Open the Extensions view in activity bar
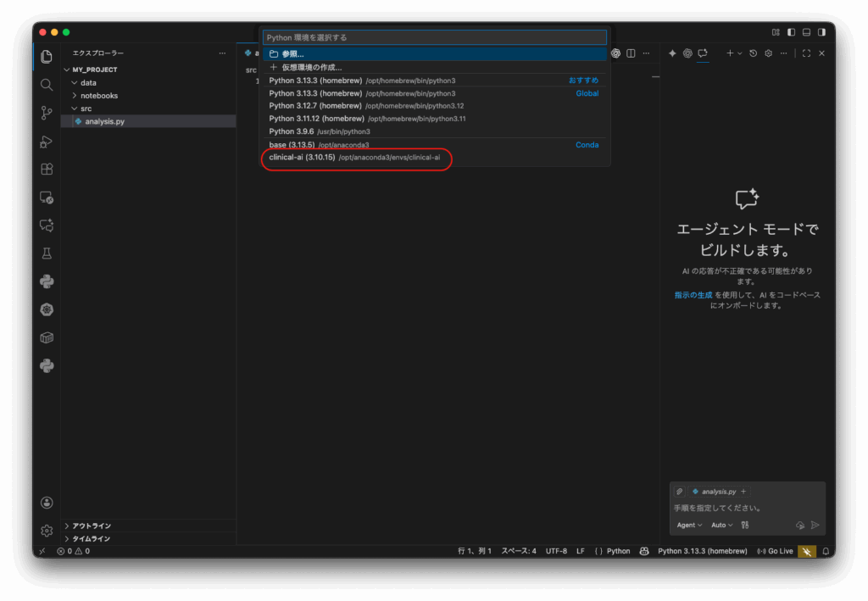This screenshot has width=868, height=601. pyautogui.click(x=47, y=170)
